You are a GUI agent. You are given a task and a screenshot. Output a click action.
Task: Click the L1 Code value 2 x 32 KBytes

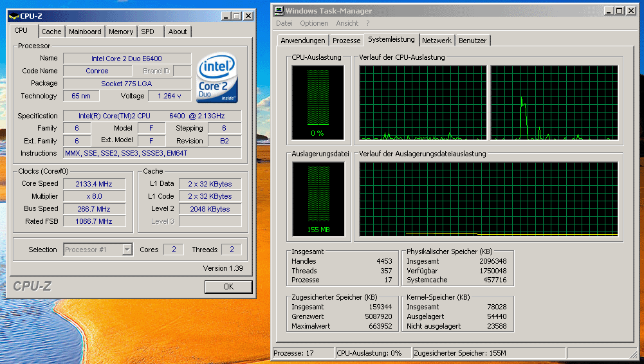(210, 197)
